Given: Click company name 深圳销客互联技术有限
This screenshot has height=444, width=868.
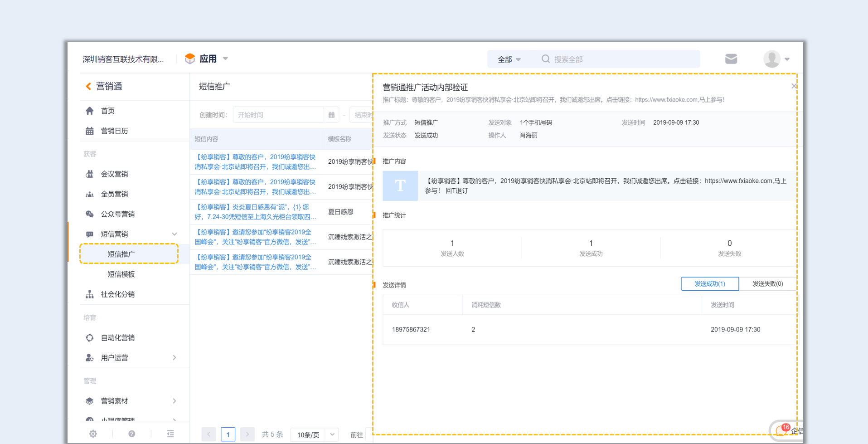Looking at the screenshot, I should pyautogui.click(x=123, y=59).
